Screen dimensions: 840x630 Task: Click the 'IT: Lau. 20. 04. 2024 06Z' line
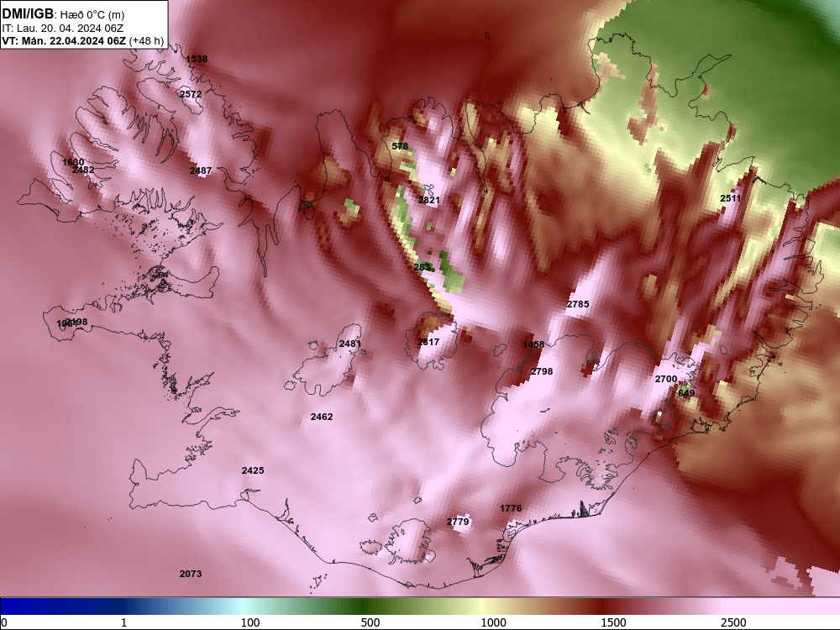(59, 29)
